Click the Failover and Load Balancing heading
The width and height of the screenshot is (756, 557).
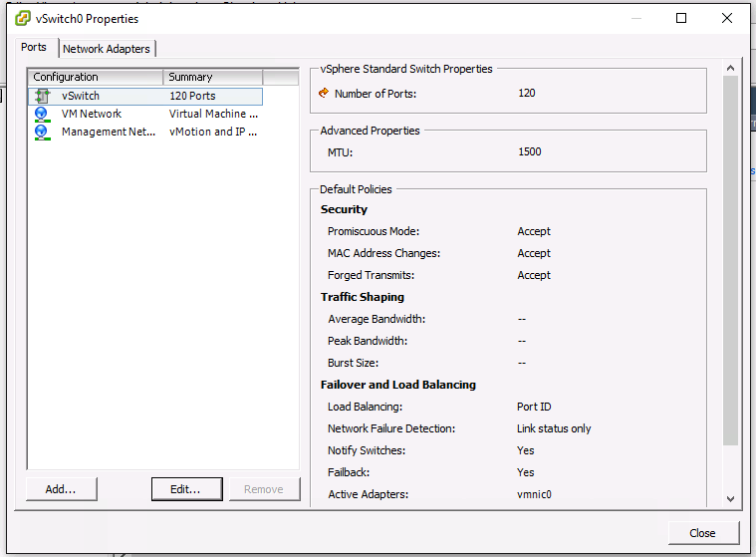tap(398, 385)
